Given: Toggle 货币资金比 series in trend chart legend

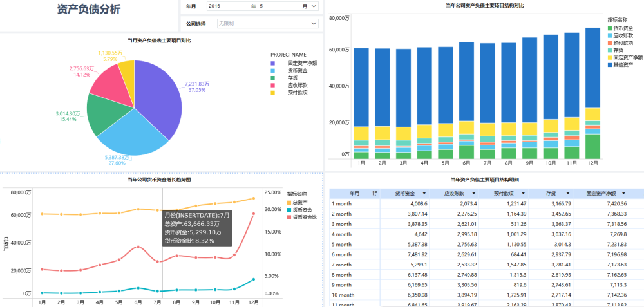Looking at the screenshot, I should pos(304,218).
